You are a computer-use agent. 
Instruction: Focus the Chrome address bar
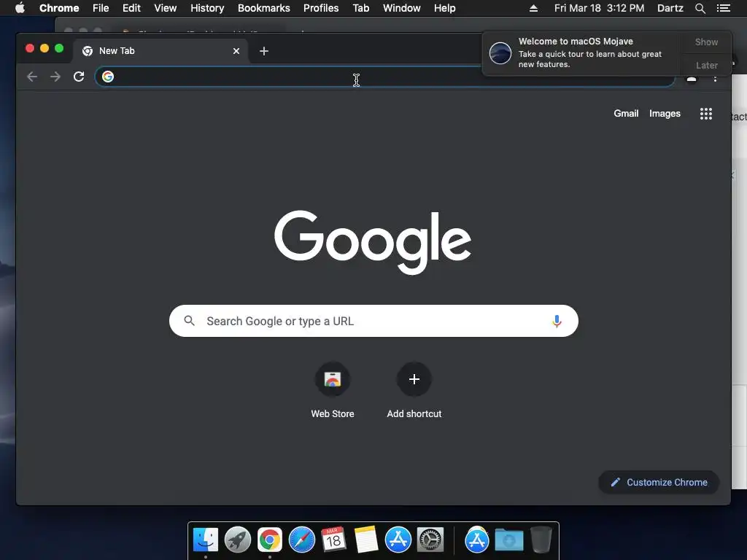click(x=384, y=77)
